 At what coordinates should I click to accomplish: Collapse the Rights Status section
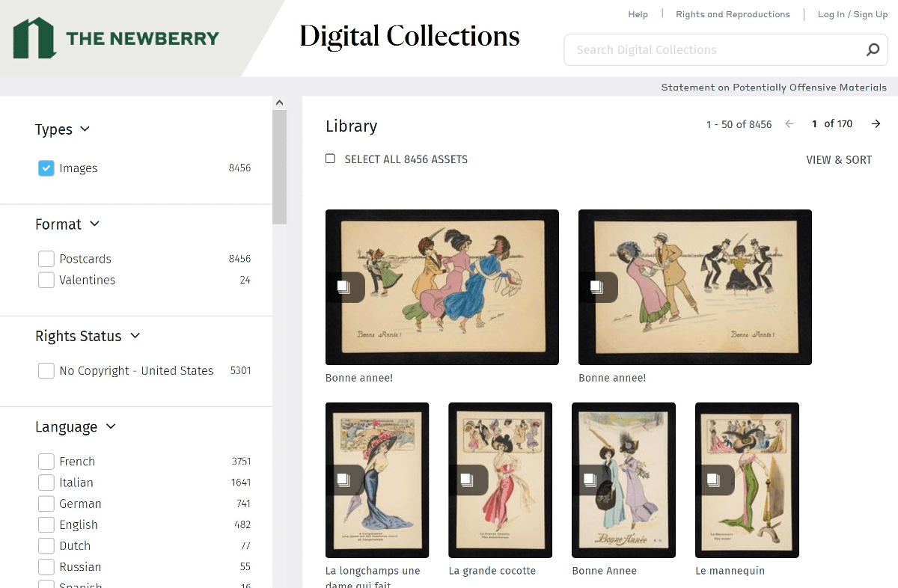tap(135, 336)
